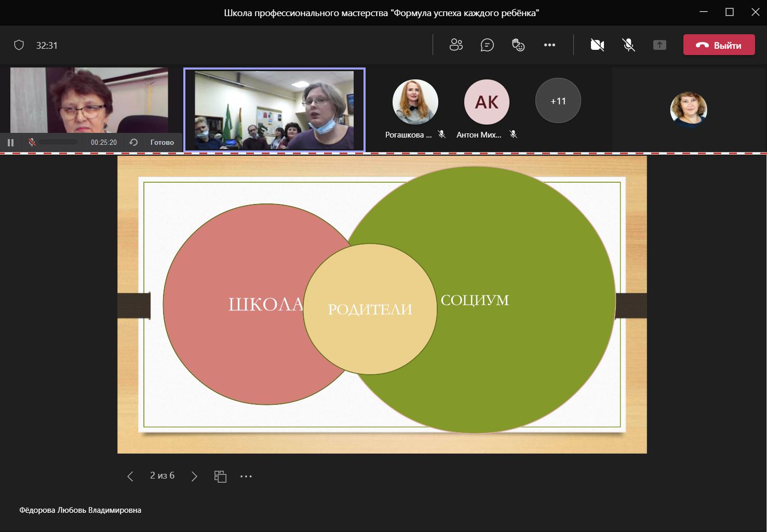Go to the next slide
Screen dimensions: 767x532
194,476
